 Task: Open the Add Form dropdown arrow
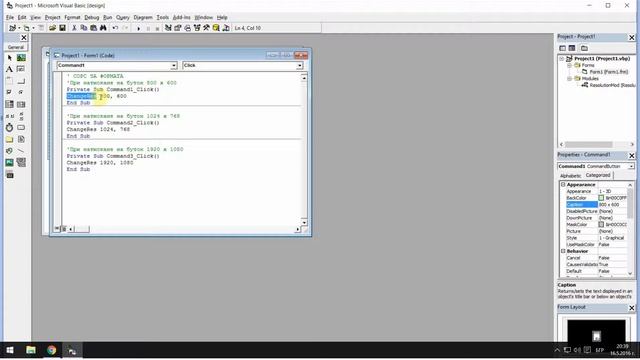click(x=33, y=28)
